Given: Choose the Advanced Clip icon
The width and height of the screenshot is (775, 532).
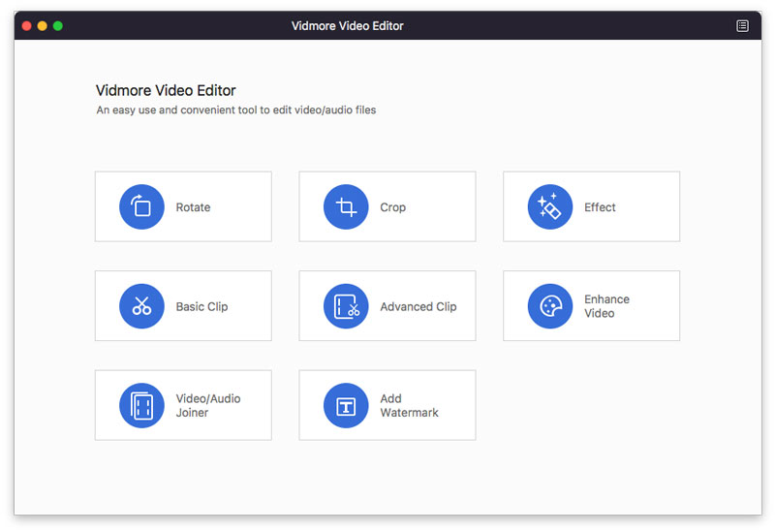Looking at the screenshot, I should coord(346,306).
